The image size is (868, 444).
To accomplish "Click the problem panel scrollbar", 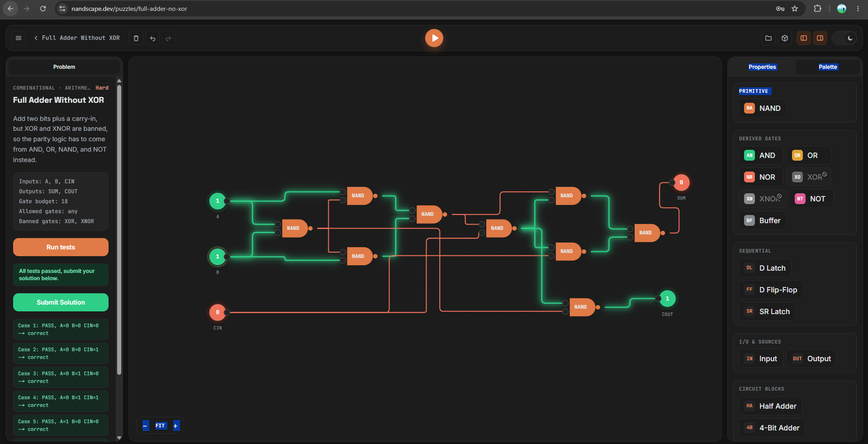I will [119, 230].
